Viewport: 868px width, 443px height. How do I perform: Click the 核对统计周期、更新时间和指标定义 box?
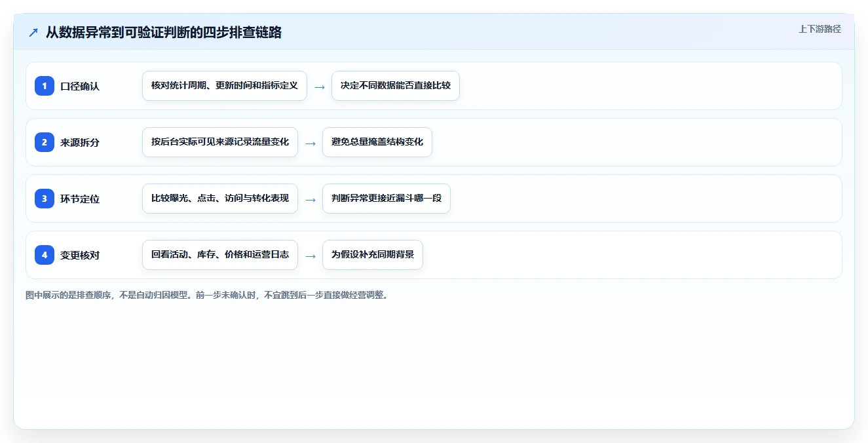[225, 86]
